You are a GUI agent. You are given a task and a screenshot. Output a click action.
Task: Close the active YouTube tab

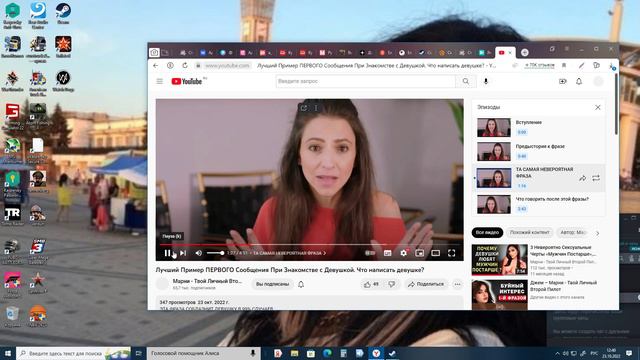coord(510,53)
